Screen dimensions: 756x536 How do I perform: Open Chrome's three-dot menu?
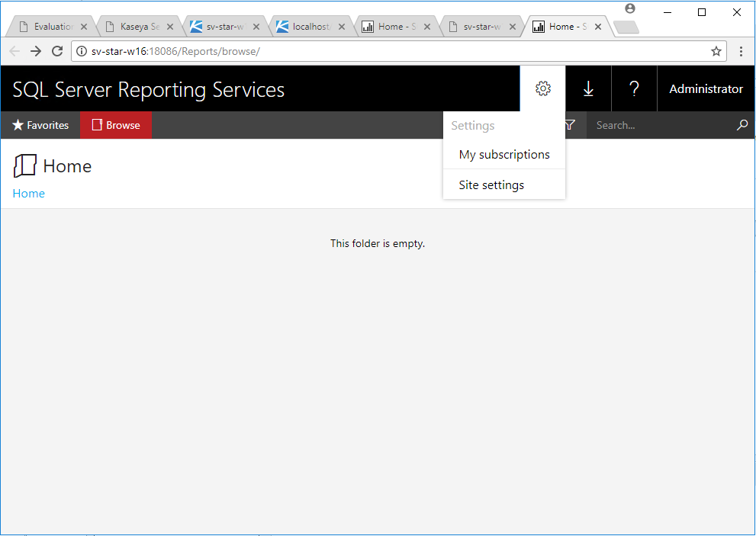pos(741,51)
